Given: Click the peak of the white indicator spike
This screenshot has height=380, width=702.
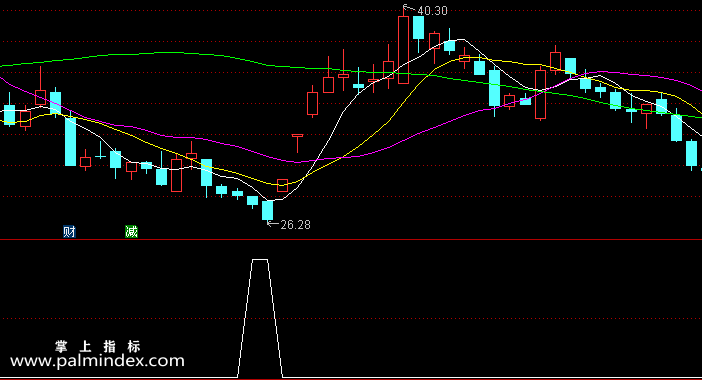Looking at the screenshot, I should click(260, 260).
